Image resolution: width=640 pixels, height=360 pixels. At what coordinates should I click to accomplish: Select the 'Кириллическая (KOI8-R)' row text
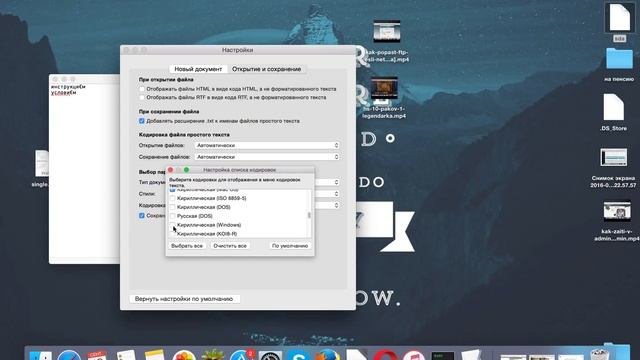(207, 234)
